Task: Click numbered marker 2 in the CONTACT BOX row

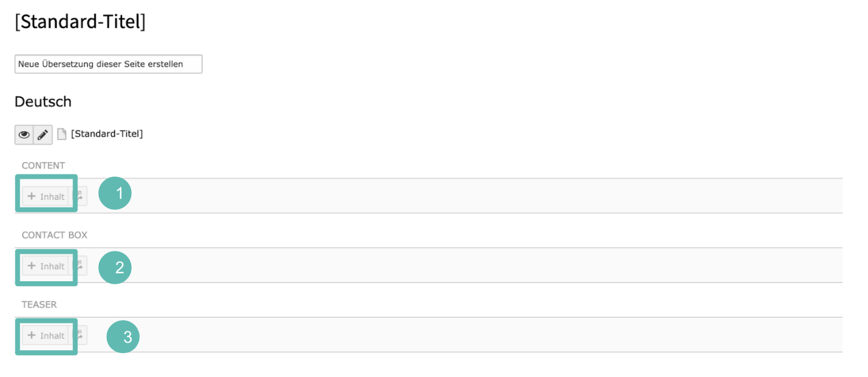Action: [115, 267]
